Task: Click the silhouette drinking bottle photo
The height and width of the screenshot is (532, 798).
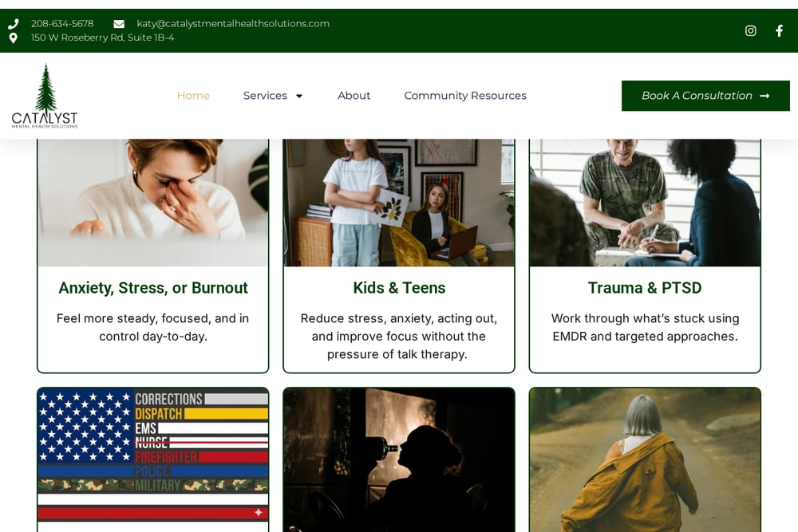Action: (x=399, y=459)
